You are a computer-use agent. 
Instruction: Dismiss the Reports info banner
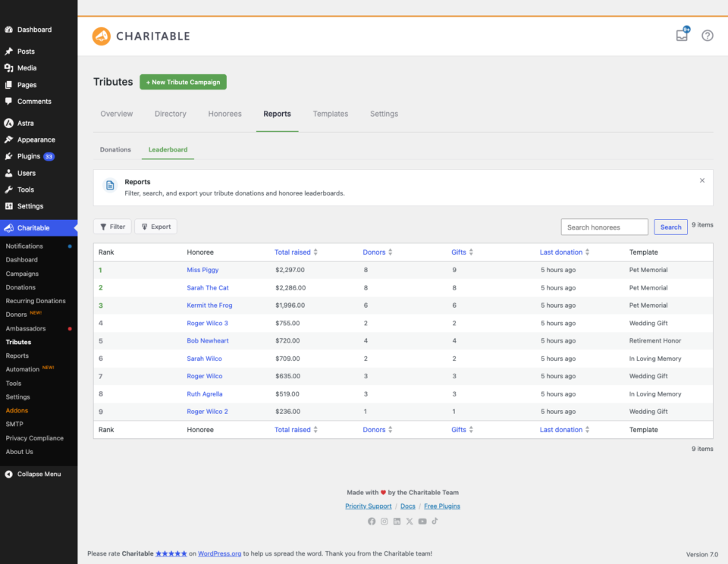pyautogui.click(x=702, y=180)
